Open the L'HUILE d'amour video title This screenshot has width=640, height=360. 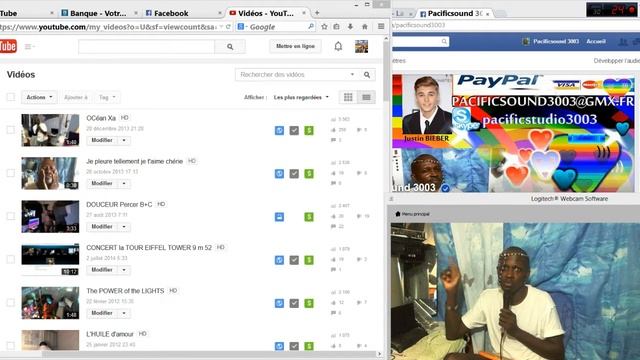tap(110, 334)
